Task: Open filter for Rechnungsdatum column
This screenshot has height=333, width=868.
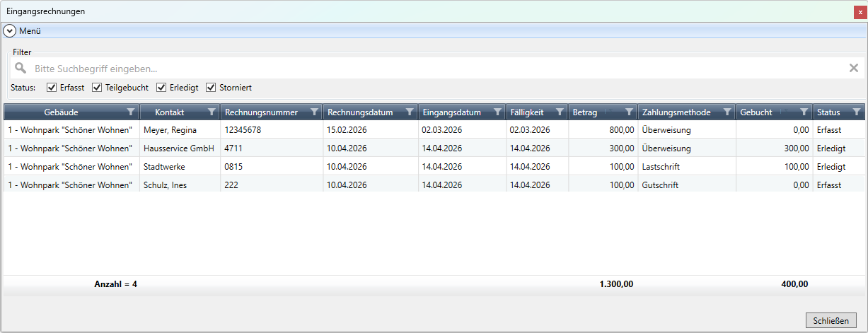Action: coord(408,112)
